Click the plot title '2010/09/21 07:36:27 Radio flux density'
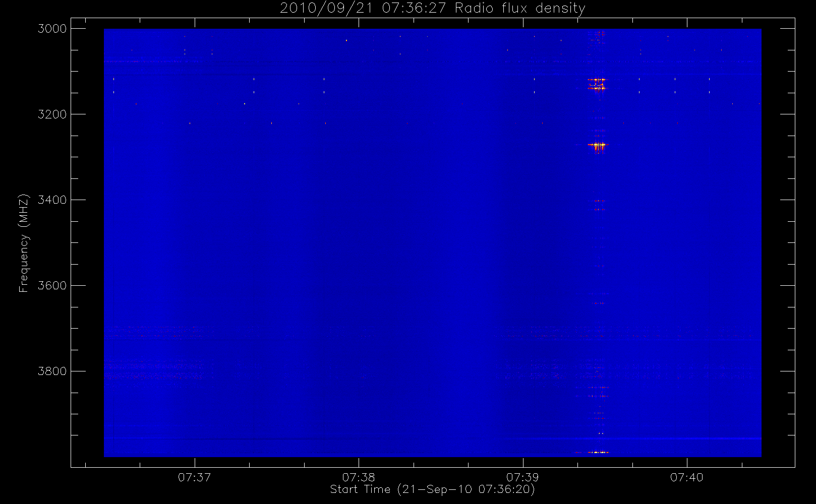The width and height of the screenshot is (816, 504). point(433,9)
